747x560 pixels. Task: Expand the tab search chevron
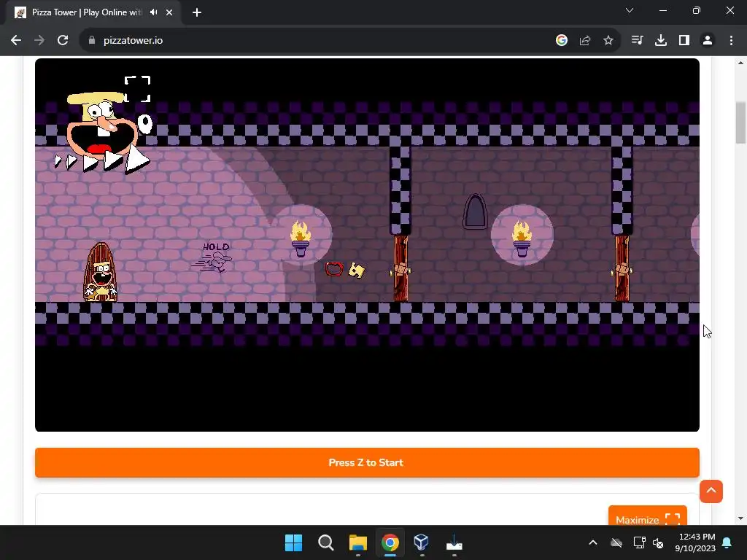pyautogui.click(x=630, y=10)
